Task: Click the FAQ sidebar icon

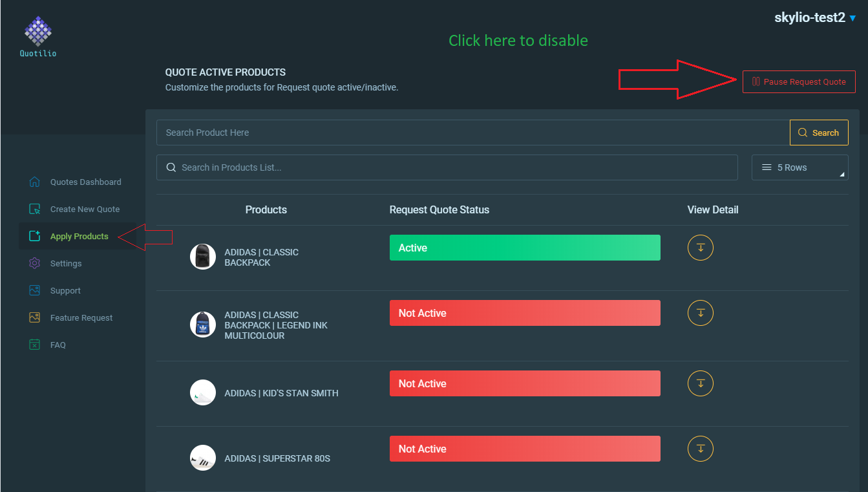Action: click(x=35, y=345)
